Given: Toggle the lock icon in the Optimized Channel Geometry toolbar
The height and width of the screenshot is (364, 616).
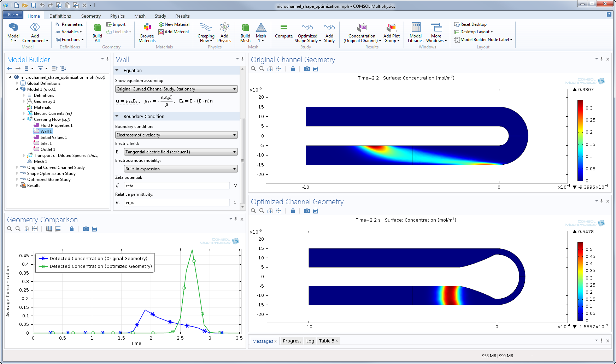Looking at the screenshot, I should click(293, 211).
